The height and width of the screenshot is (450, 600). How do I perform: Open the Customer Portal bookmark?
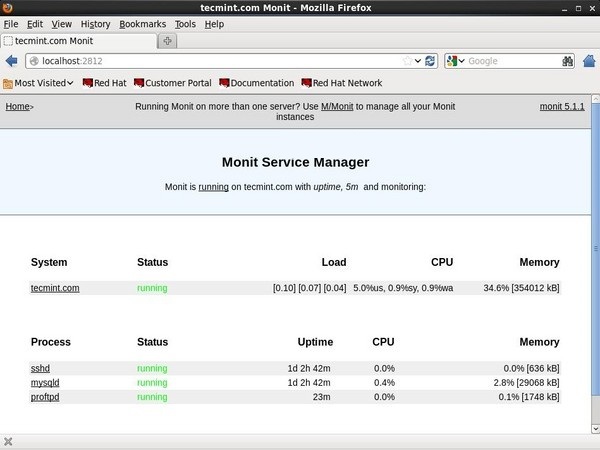[173, 83]
